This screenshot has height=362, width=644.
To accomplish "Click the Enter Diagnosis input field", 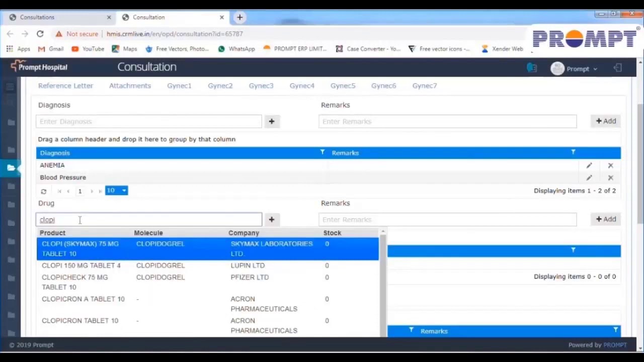I will (x=149, y=121).
